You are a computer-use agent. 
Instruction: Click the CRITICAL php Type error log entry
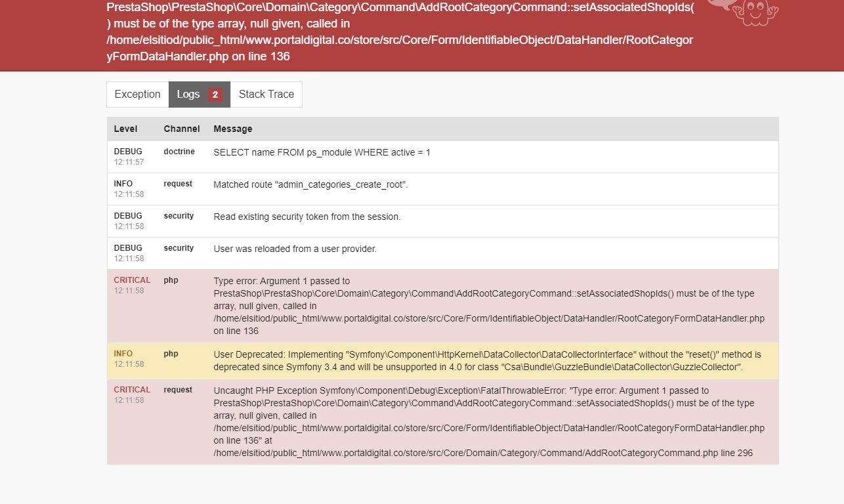click(x=442, y=306)
